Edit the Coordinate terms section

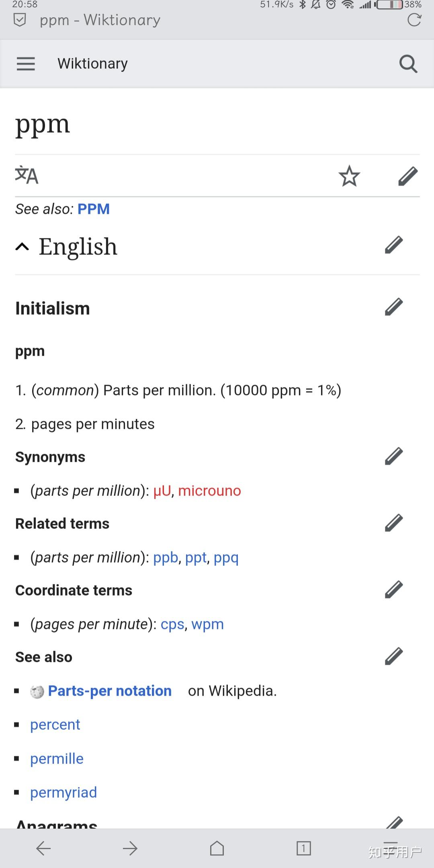pyautogui.click(x=393, y=589)
